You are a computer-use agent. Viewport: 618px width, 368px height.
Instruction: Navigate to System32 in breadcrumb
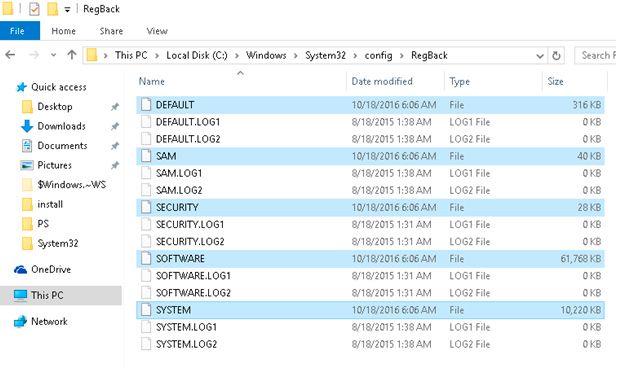325,55
